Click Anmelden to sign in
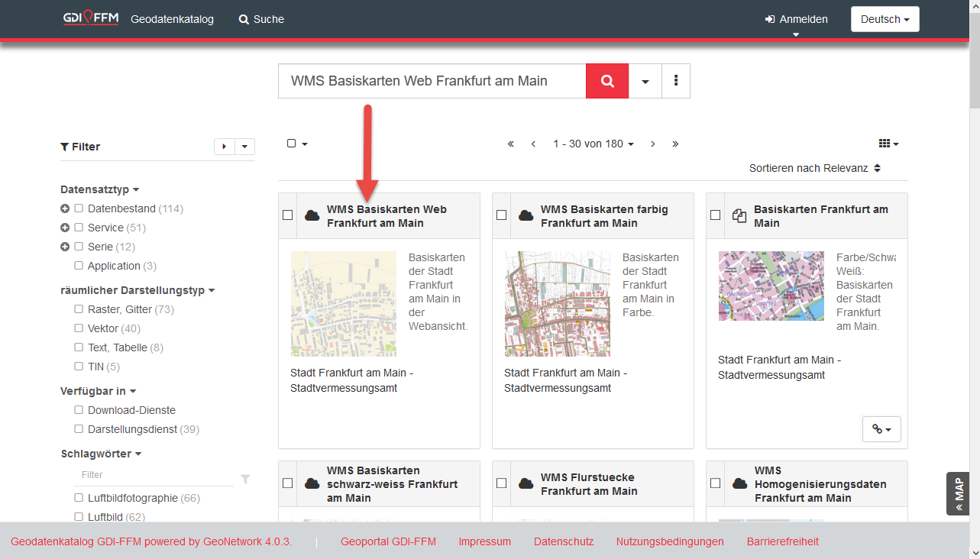The width and height of the screenshot is (980, 559). tap(796, 19)
